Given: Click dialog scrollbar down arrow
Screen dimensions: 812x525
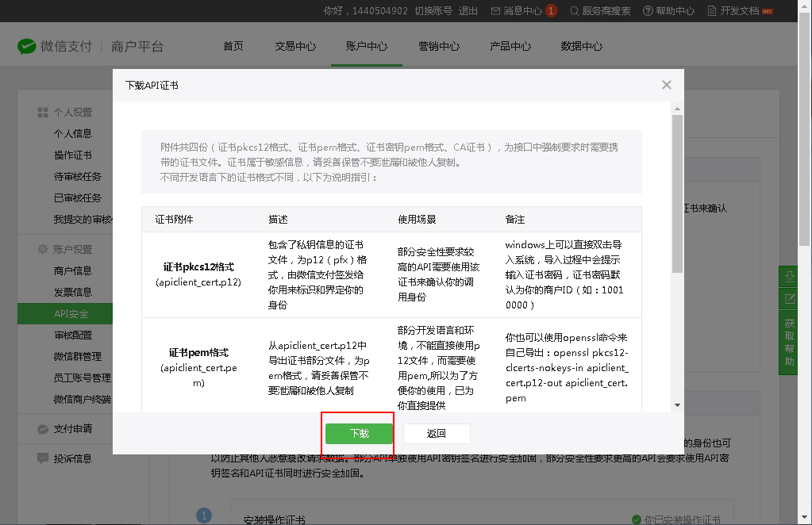Looking at the screenshot, I should tap(677, 405).
